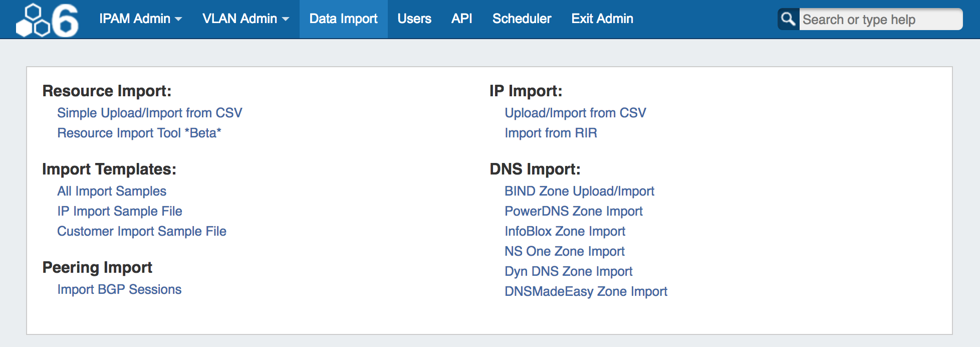980x347 pixels.
Task: Expand the IPAM Admin dropdown menu
Action: (140, 19)
